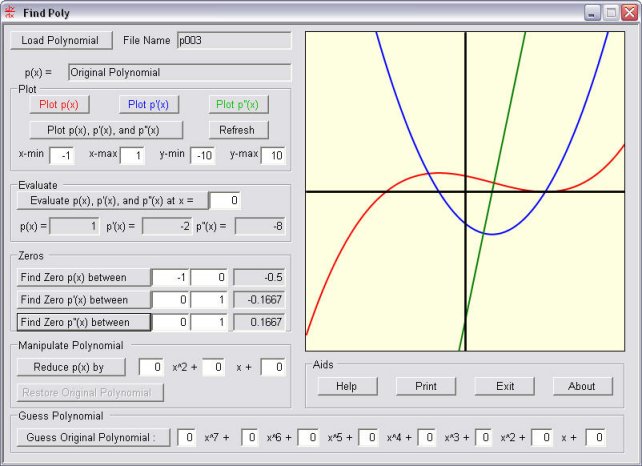Screen dimensions: 642x466
Task: Click the x-min input field
Action: tap(61, 156)
